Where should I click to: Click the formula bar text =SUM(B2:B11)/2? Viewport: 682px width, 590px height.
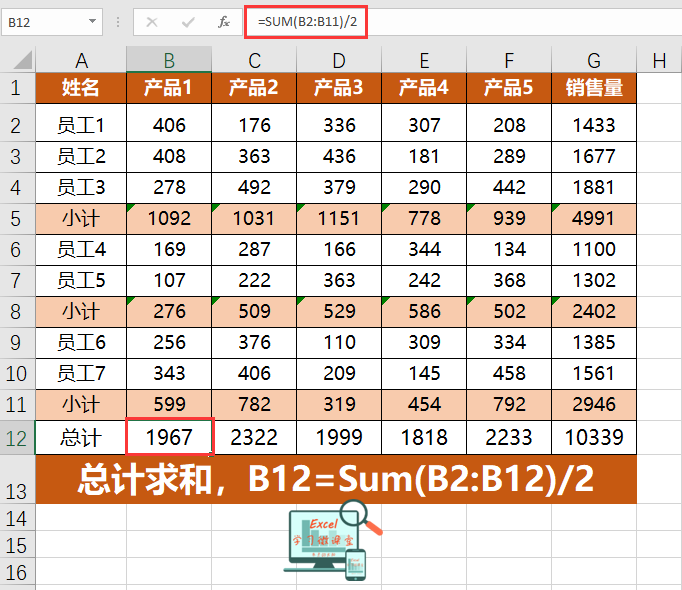coord(307,21)
